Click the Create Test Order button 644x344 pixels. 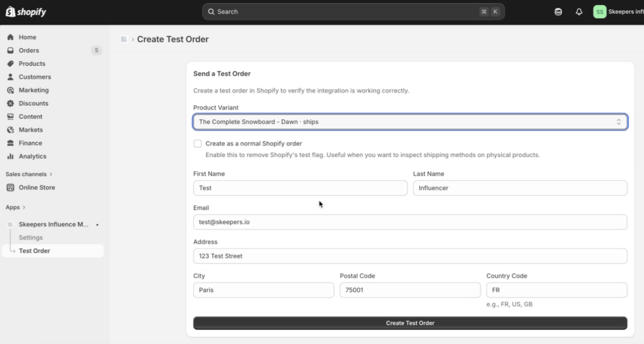tap(410, 323)
